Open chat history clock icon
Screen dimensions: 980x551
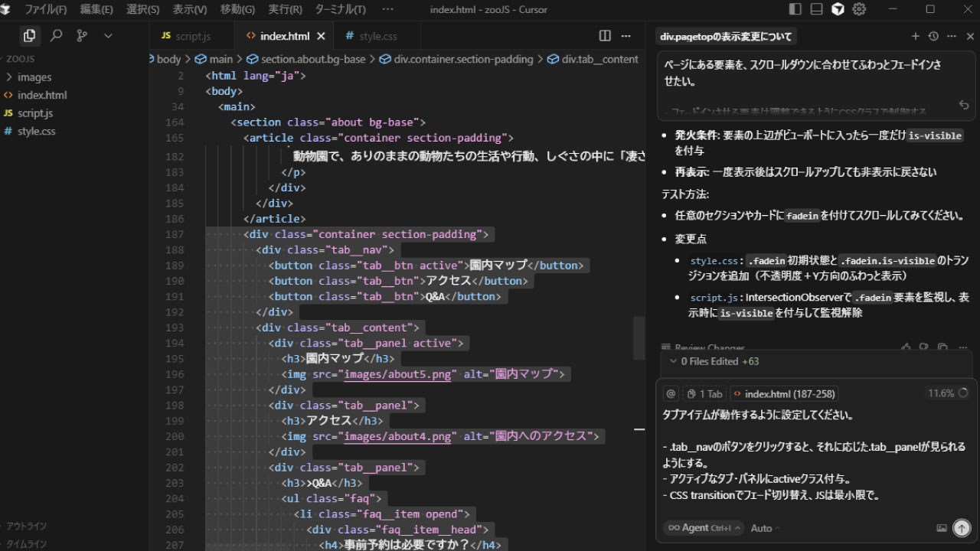[x=933, y=36]
